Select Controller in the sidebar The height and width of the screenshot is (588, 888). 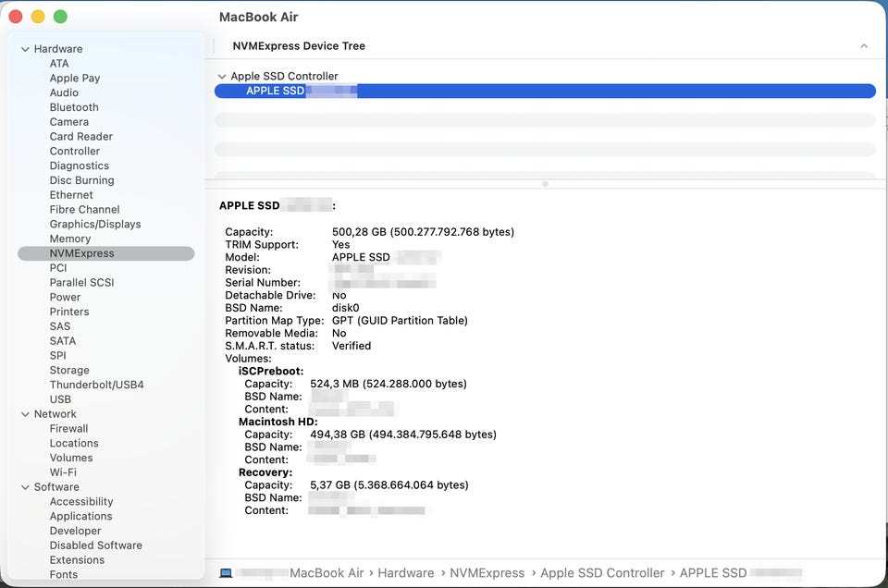[75, 151]
